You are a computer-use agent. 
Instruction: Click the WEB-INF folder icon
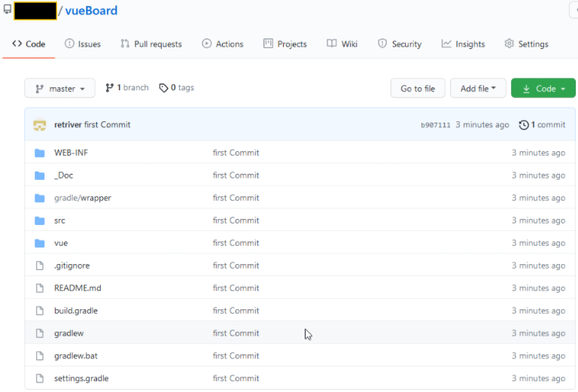(x=39, y=153)
